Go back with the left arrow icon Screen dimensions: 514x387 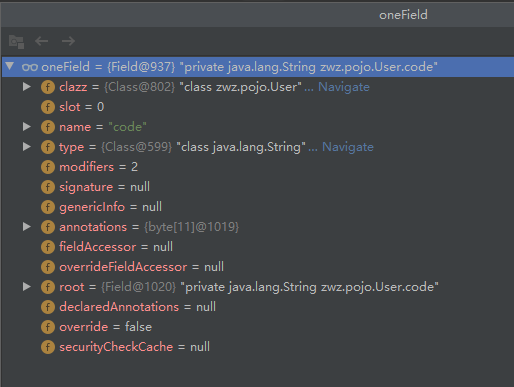[x=42, y=41]
